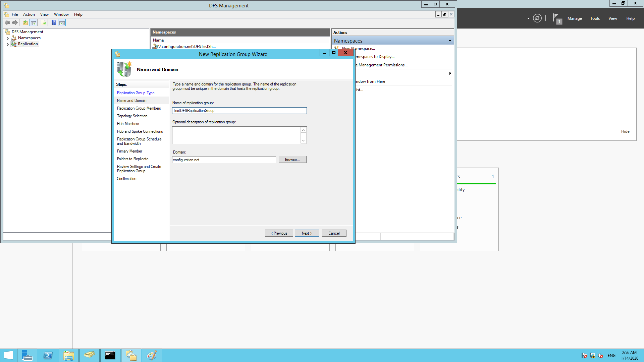Image resolution: width=644 pixels, height=362 pixels.
Task: Expand the Replication tree node
Action: pos(8,44)
